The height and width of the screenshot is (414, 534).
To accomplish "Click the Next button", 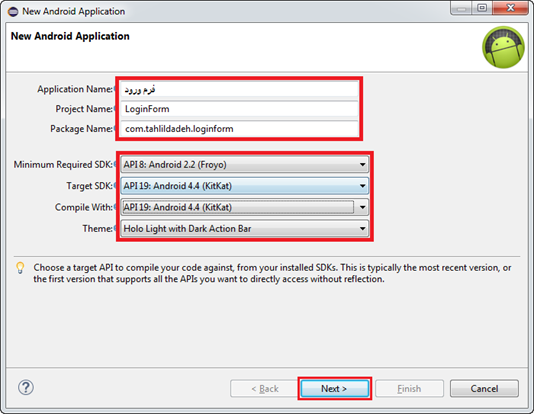I will coord(334,388).
